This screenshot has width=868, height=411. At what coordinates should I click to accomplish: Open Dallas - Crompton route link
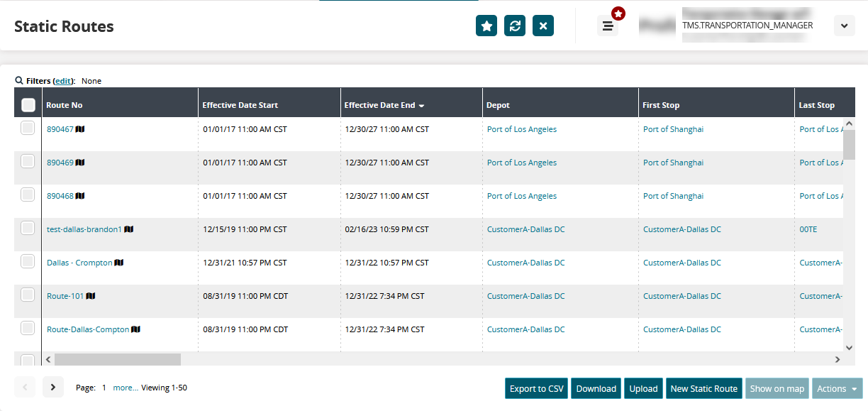click(x=79, y=263)
